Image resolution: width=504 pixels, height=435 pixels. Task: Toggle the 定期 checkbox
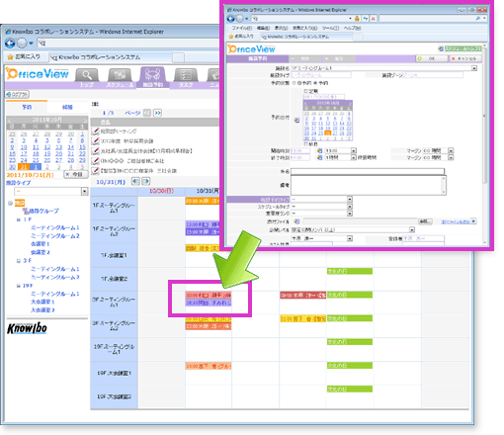pos(305,91)
